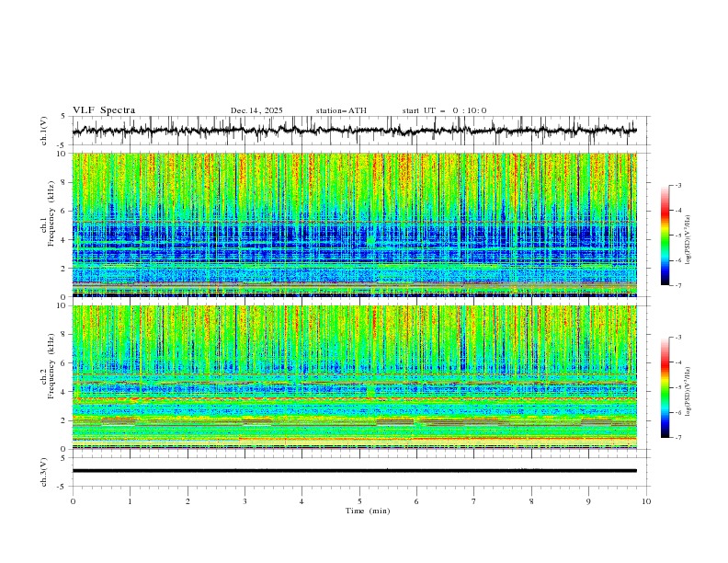The image size is (728, 563).
Task: Click the 'Time (min)' axis label
Action: tap(368, 511)
